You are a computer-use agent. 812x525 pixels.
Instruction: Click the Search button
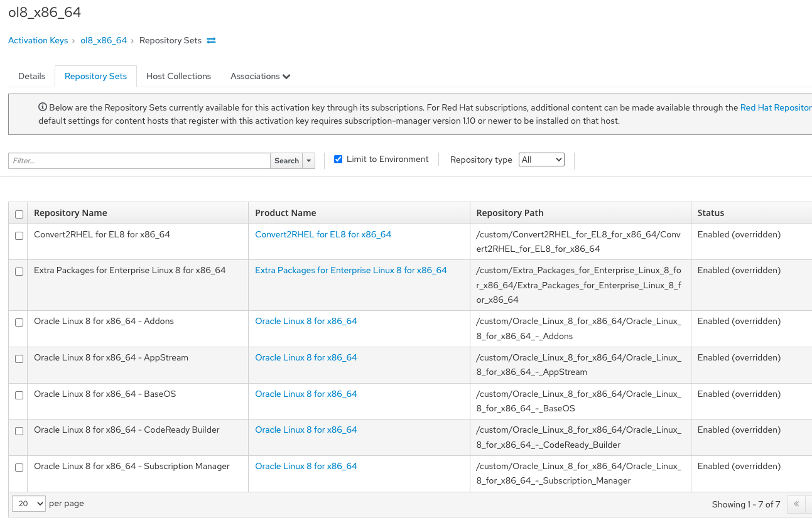point(286,161)
